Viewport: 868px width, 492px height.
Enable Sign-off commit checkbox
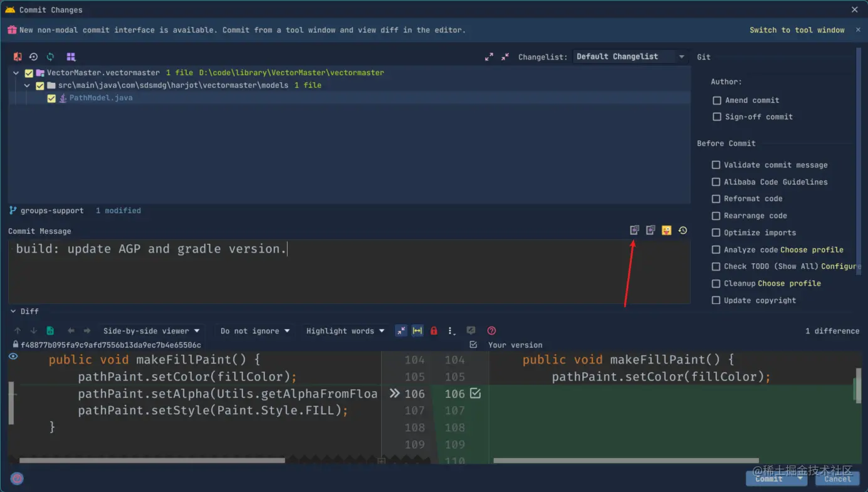point(717,117)
